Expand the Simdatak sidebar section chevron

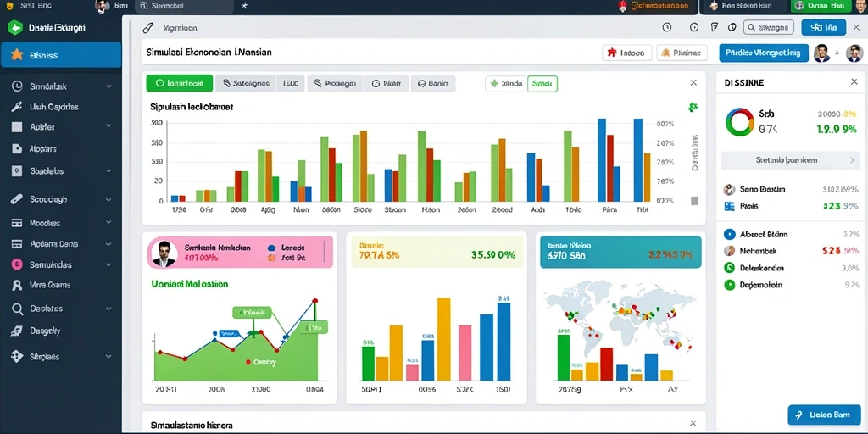click(108, 86)
